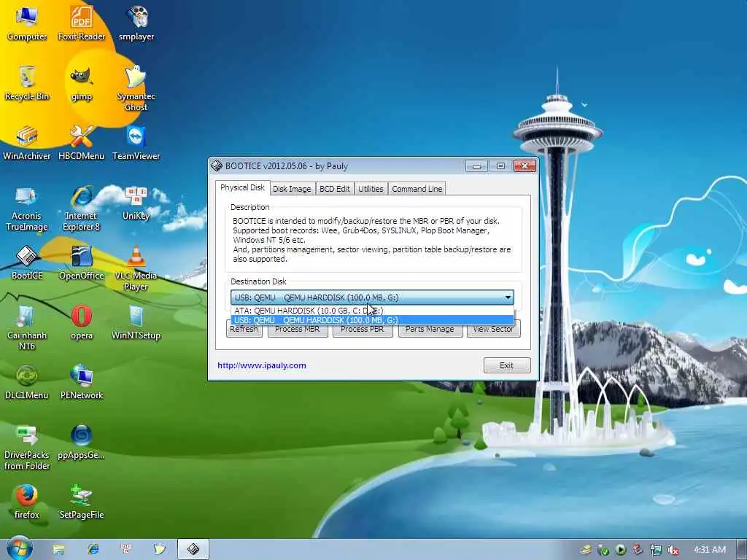Select Acronis TrueImage icon
Viewport: 747px width, 560px height.
click(27, 208)
